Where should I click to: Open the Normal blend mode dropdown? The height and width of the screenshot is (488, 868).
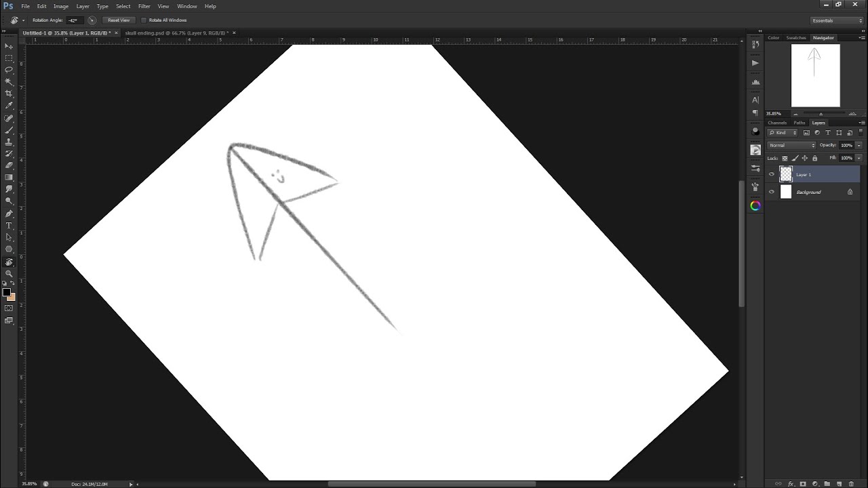[791, 146]
